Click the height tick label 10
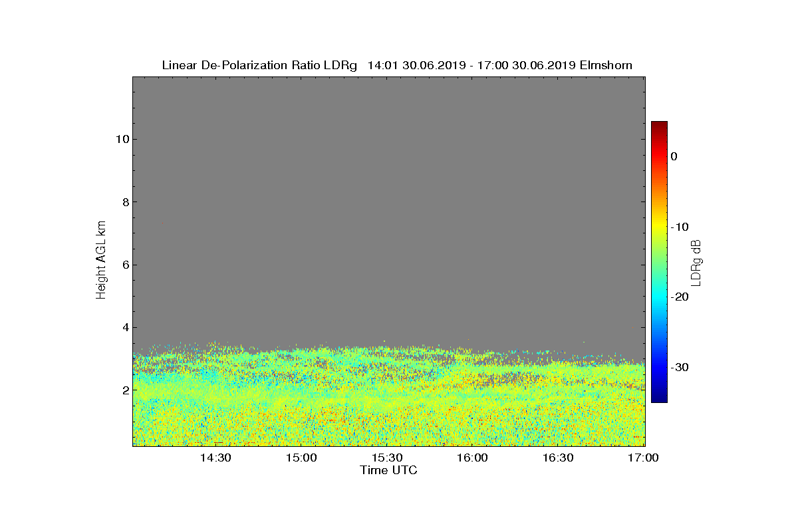 point(121,139)
